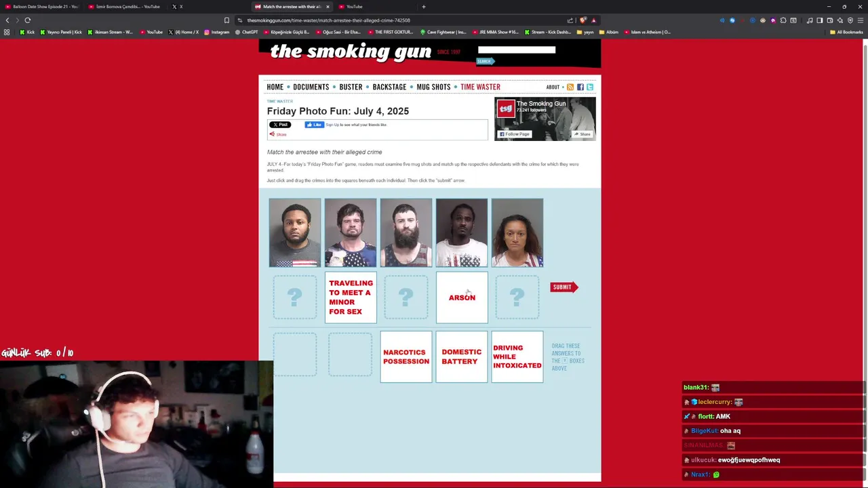This screenshot has width=868, height=488.
Task: Click the Follow Page button in Facebook widget
Action: click(515, 134)
